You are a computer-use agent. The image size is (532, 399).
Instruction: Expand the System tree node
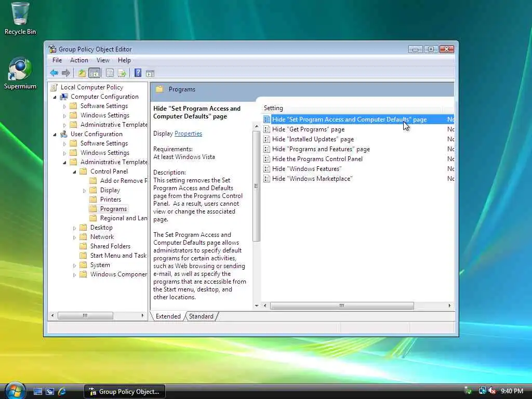74,265
